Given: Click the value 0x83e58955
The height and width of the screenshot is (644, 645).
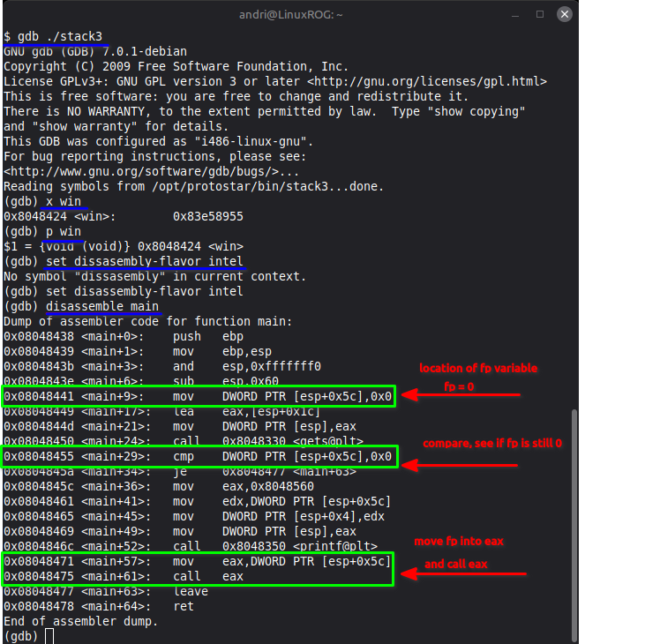Looking at the screenshot, I should click(x=207, y=216).
